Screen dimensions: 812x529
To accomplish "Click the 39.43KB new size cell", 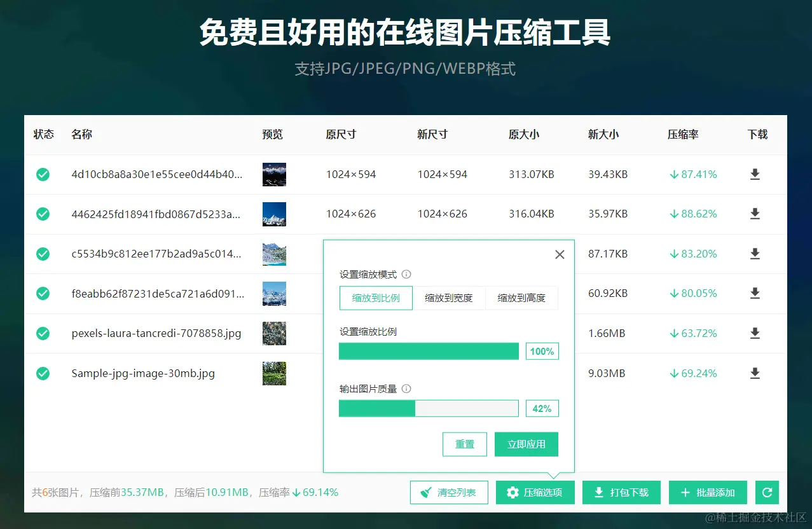I will pyautogui.click(x=608, y=174).
